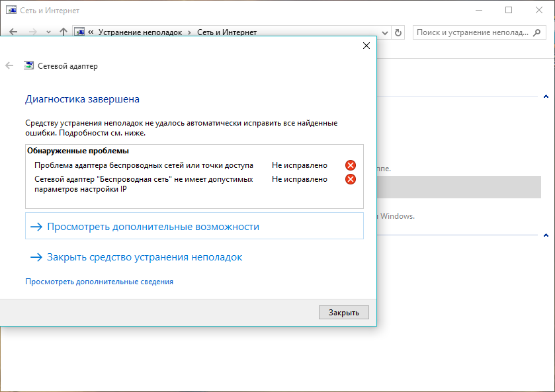555x392 pixels.
Task: Click the address bar control panel icon
Action: (79, 32)
